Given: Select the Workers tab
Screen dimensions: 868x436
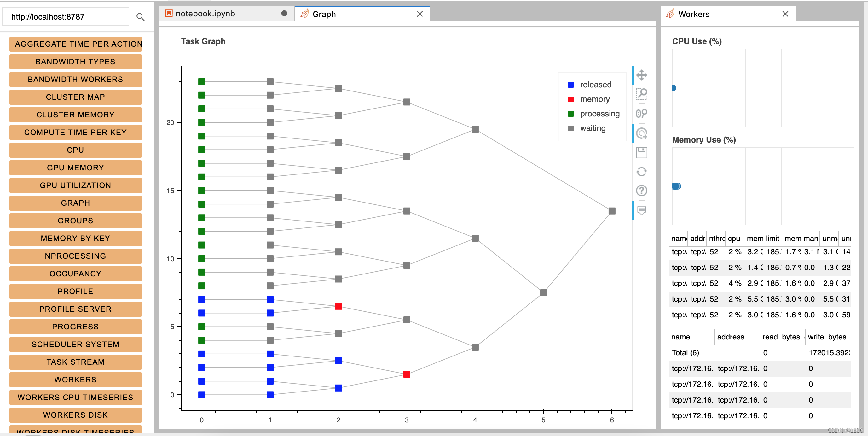Looking at the screenshot, I should [693, 14].
